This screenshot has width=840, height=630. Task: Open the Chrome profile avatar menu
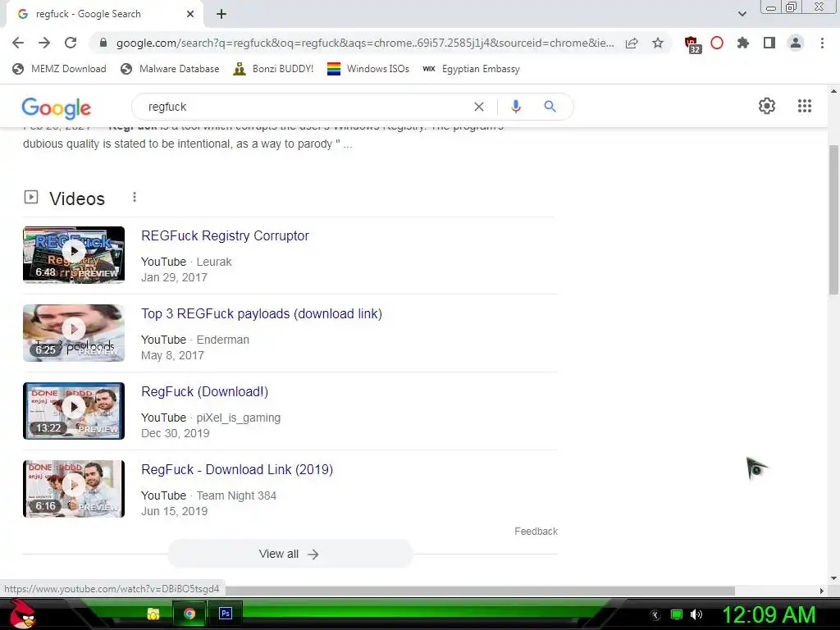[796, 43]
